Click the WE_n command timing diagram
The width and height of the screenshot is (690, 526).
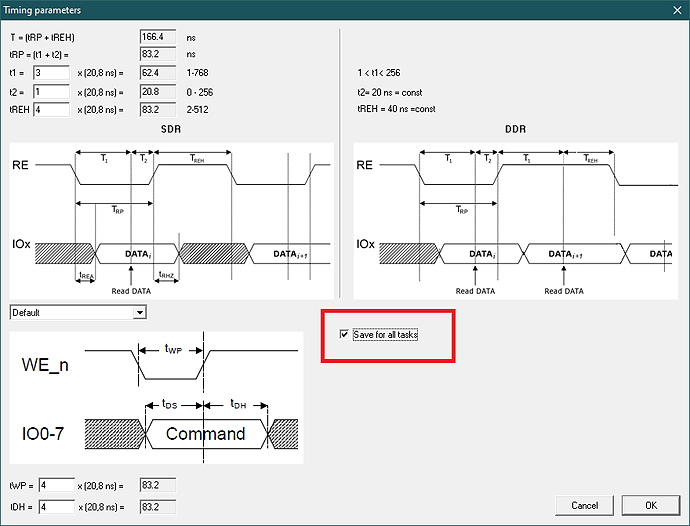tap(156, 397)
